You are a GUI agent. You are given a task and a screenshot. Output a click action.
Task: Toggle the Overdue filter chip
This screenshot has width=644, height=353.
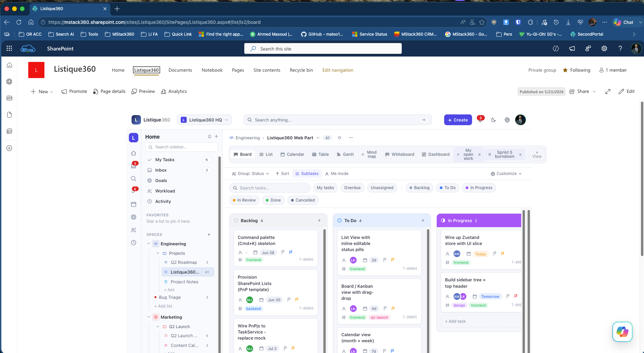pos(352,188)
